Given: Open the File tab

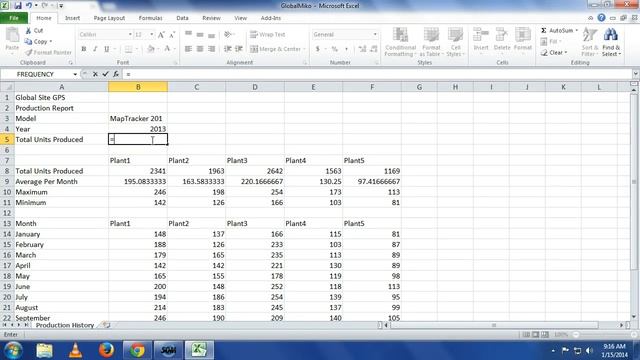Looking at the screenshot, I should coord(14,18).
